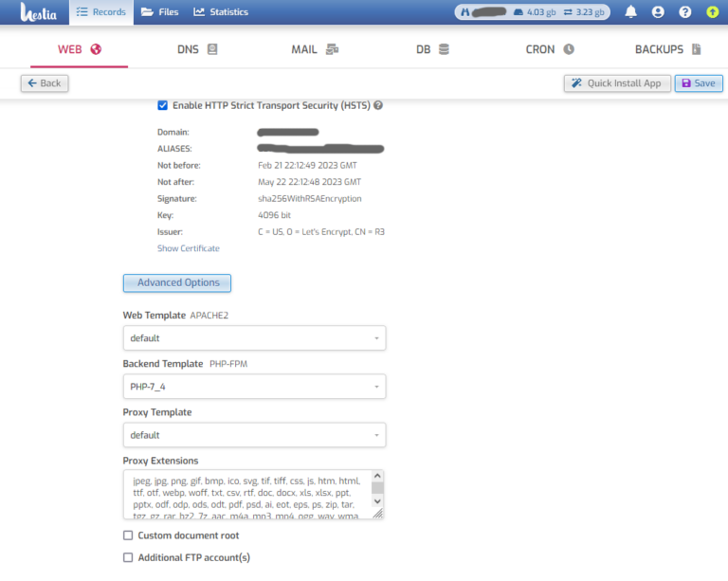
Task: Enable Custom document root checkbox
Action: 128,536
